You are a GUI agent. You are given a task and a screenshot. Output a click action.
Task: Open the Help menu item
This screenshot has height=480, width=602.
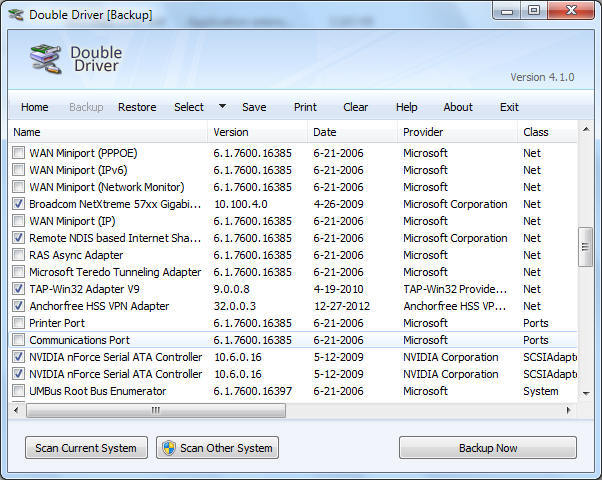tap(407, 107)
